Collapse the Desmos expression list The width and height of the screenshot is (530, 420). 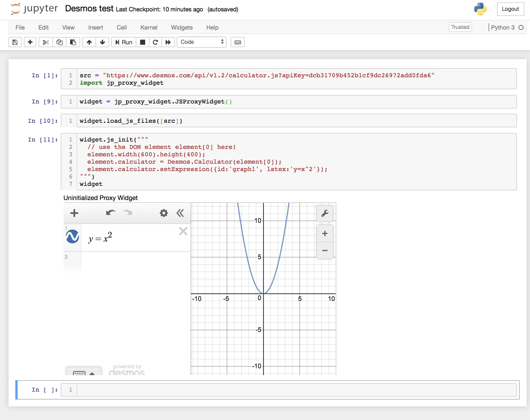point(180,213)
